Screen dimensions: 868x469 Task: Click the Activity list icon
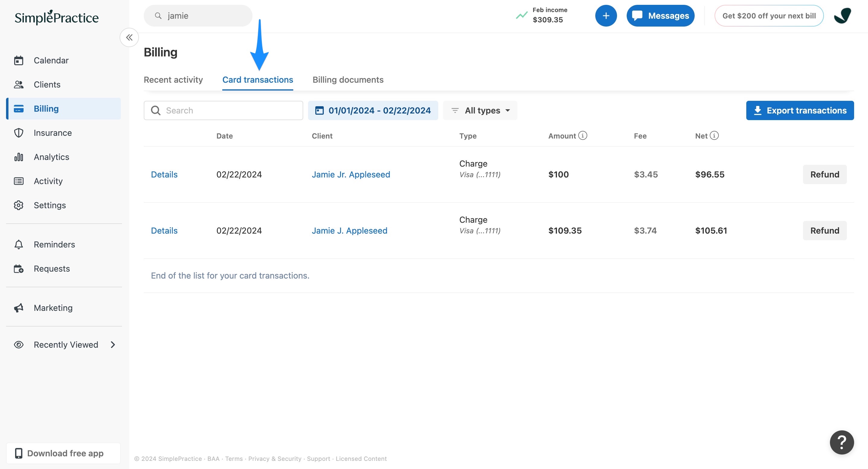18,181
